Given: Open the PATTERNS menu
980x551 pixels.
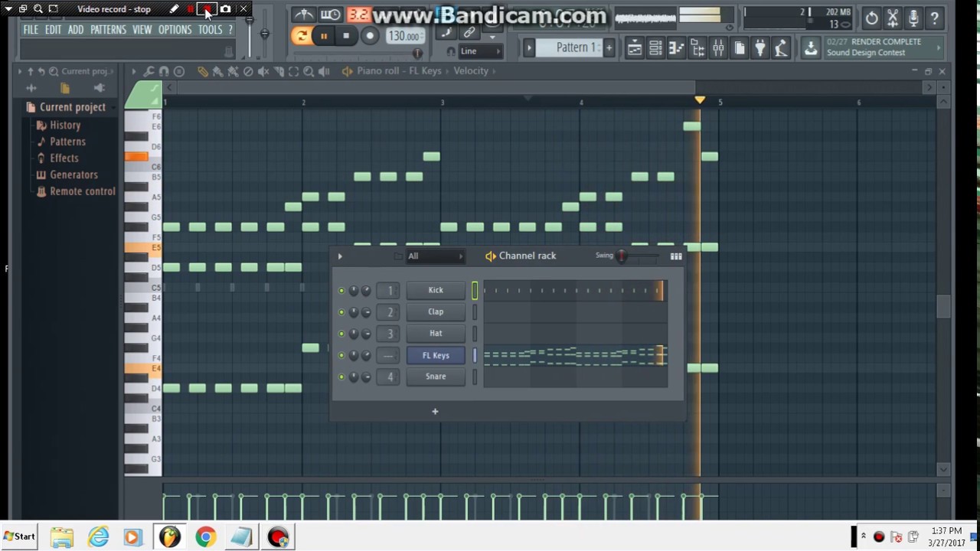Looking at the screenshot, I should tap(108, 30).
